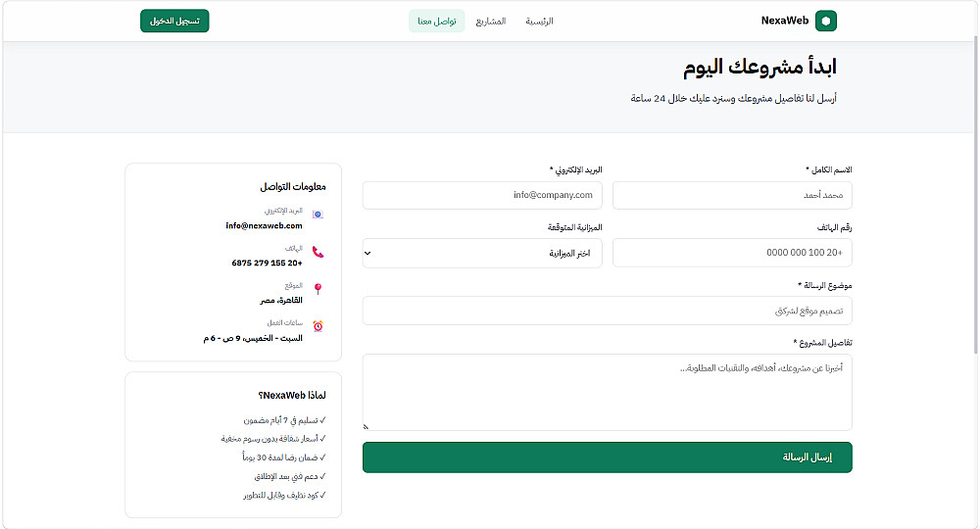
Task: Click the NexaWeb brand name text
Action: coord(784,21)
